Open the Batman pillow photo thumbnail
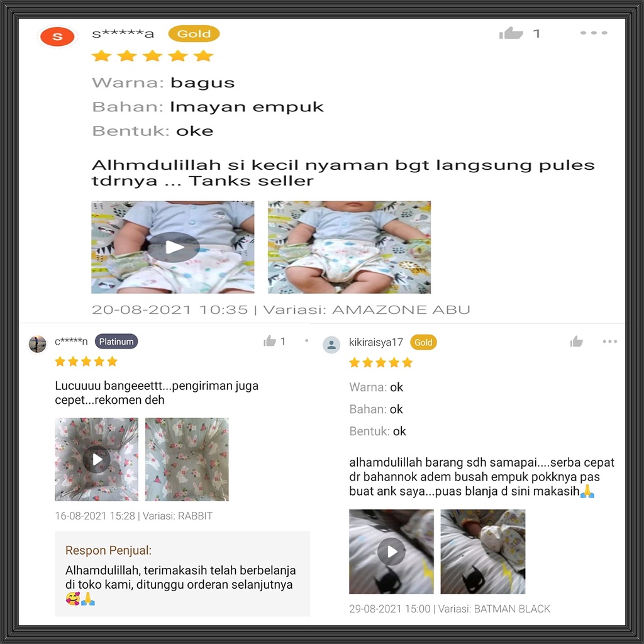Screen dimensions: 644x644 483,552
